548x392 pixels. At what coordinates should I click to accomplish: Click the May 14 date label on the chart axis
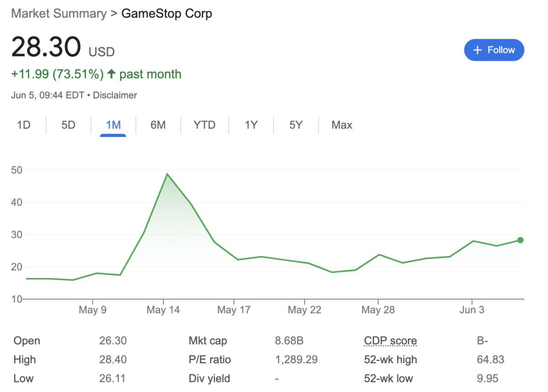(163, 310)
